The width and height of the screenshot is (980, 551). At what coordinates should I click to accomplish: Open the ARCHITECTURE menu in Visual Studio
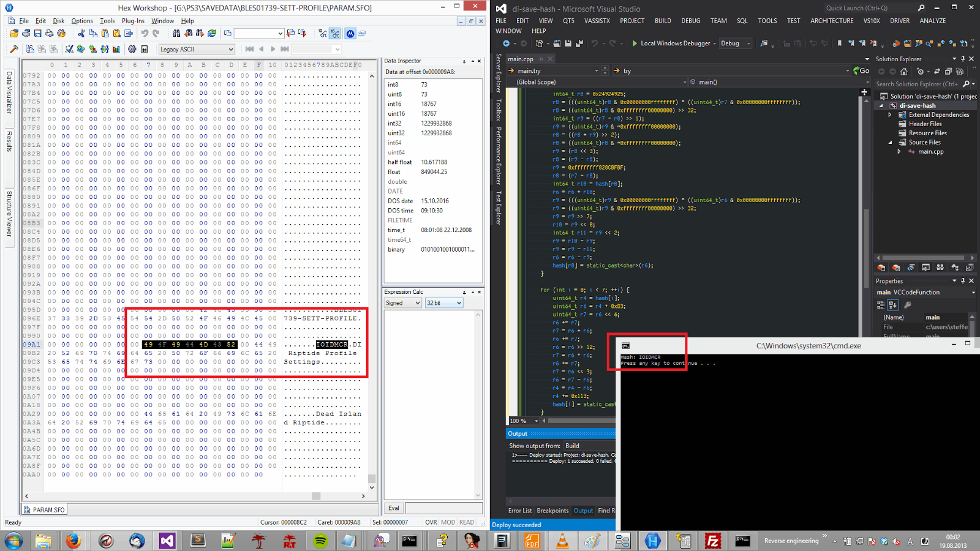pyautogui.click(x=831, y=21)
